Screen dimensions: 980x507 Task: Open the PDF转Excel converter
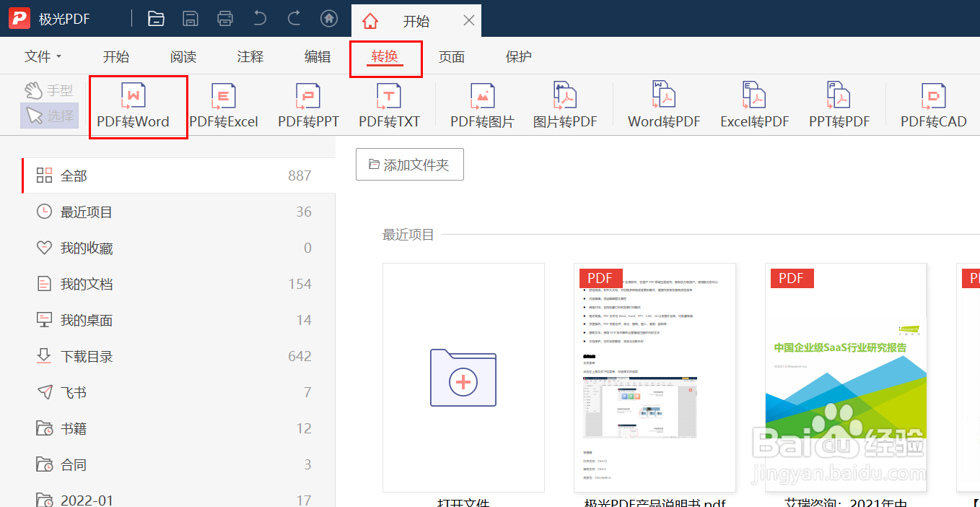click(223, 105)
